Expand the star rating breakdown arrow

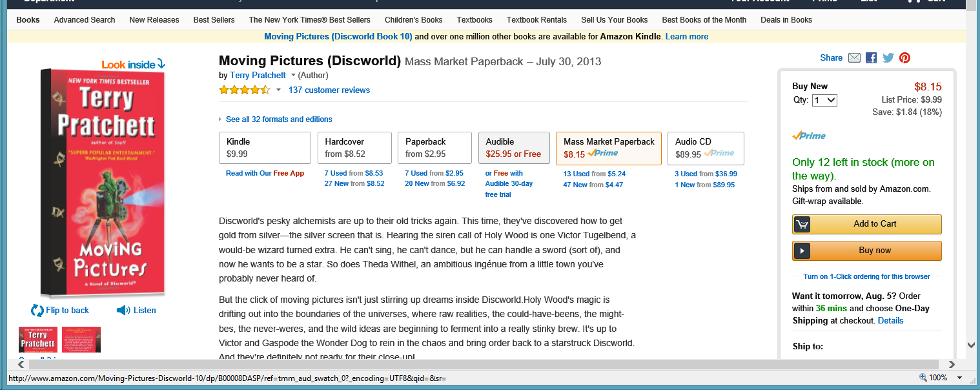coord(278,90)
